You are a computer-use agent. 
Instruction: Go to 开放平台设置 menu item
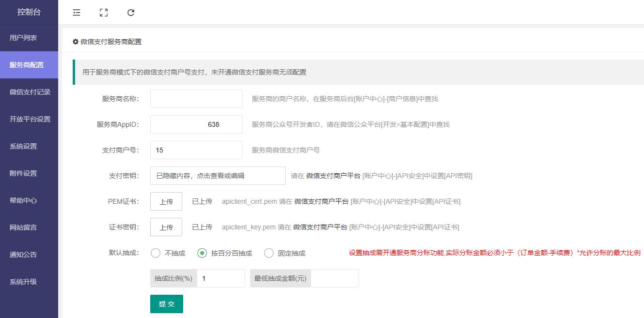[x=30, y=119]
